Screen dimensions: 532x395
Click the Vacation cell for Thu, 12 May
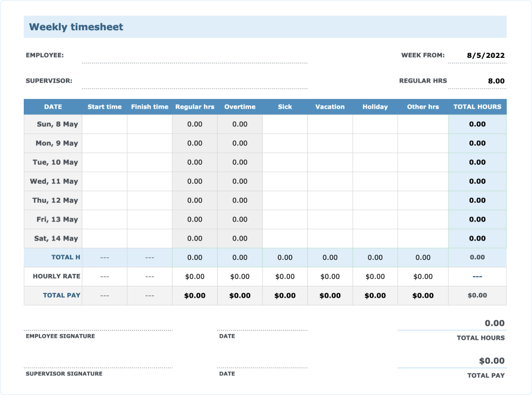coord(329,200)
